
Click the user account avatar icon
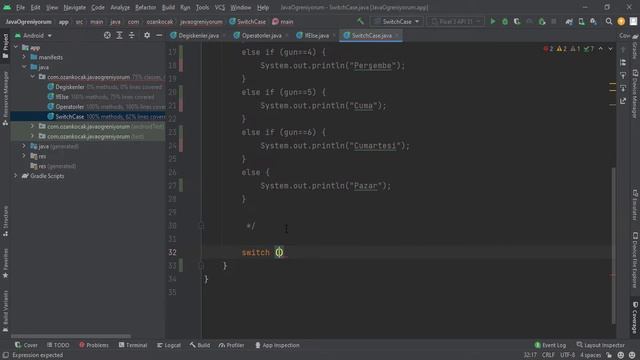pos(621,21)
